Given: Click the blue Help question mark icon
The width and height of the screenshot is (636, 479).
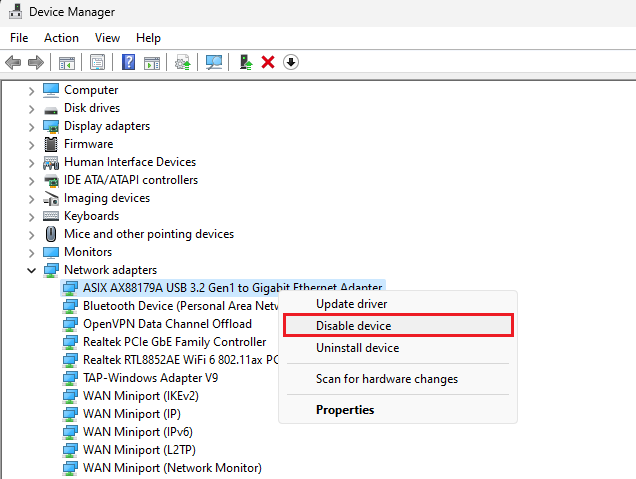Looking at the screenshot, I should (x=128, y=62).
